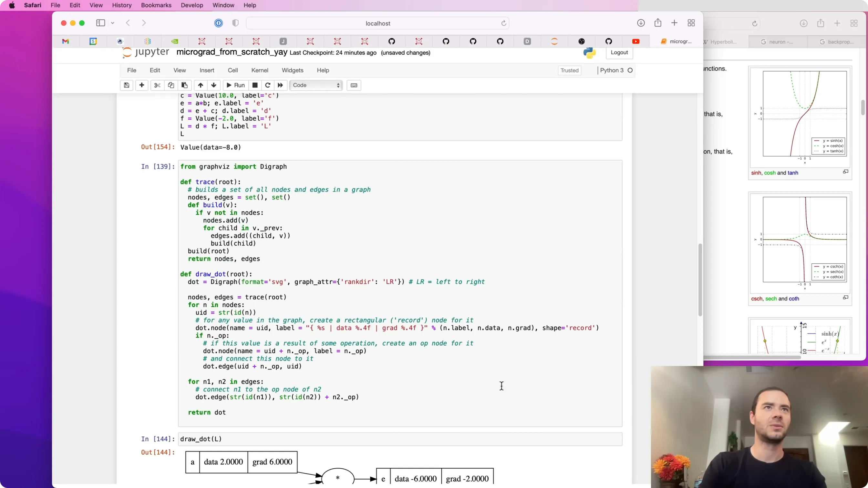Click the Run button

(235, 85)
